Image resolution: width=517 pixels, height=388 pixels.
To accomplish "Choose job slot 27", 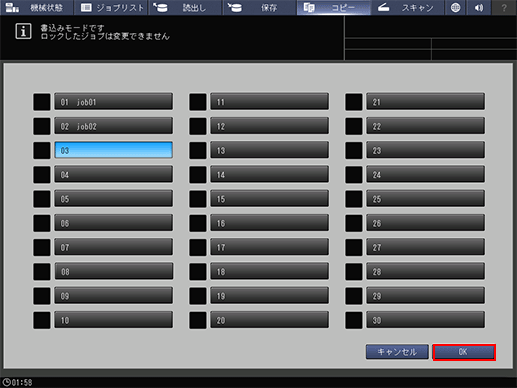I will point(425,247).
